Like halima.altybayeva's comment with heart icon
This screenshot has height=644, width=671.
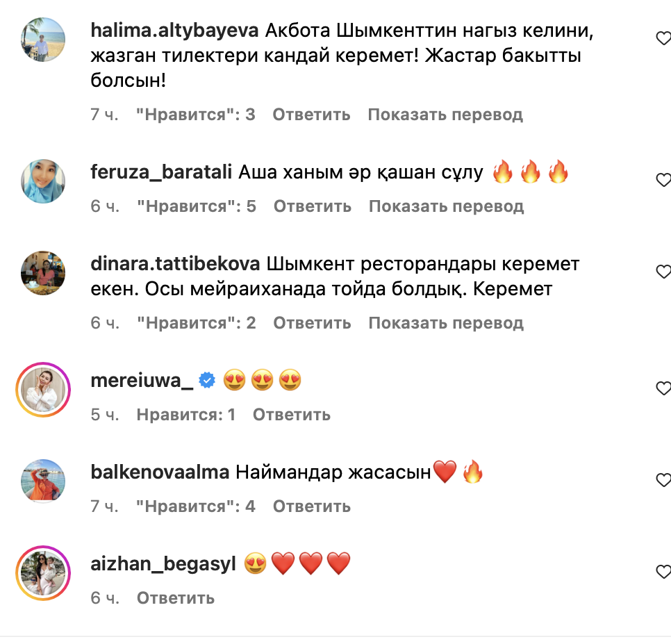tap(664, 38)
